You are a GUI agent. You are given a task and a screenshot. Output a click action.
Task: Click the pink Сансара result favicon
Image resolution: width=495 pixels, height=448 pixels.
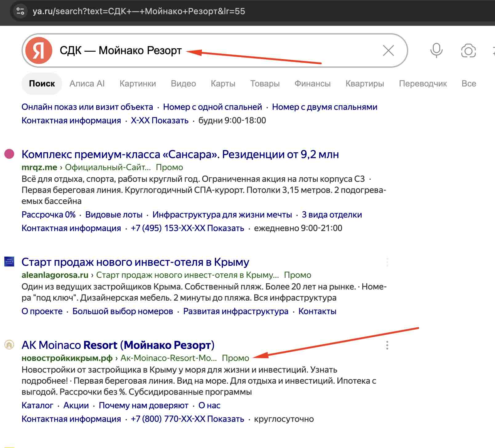pos(9,154)
